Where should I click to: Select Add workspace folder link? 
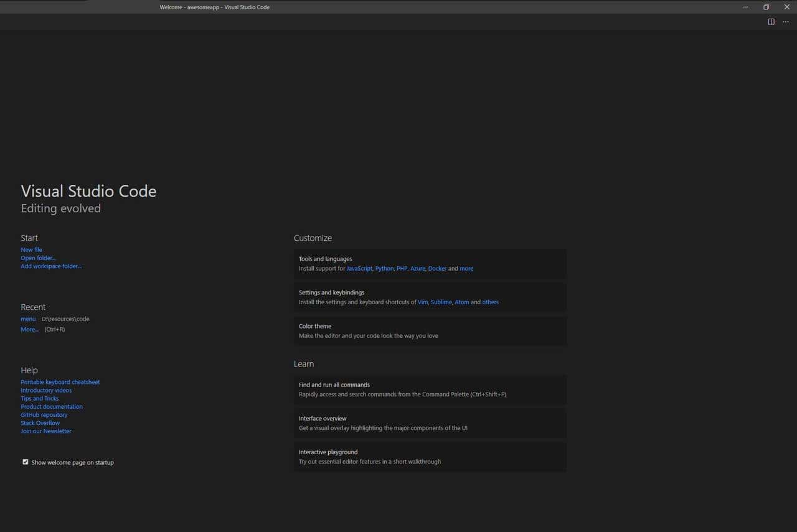click(x=51, y=266)
